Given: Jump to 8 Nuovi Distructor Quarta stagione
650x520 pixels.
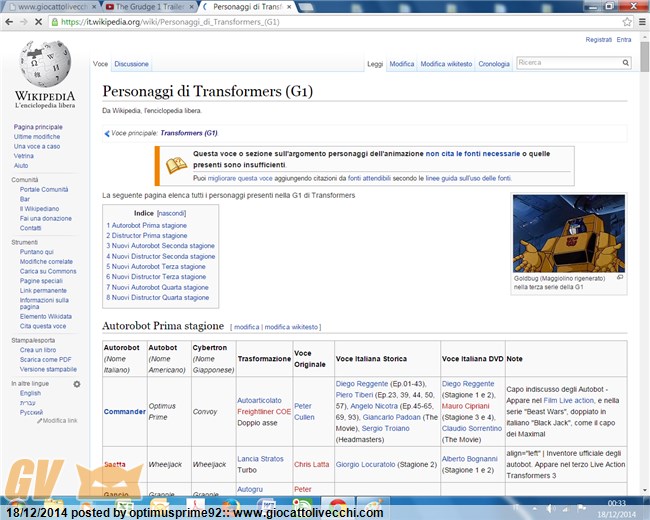Looking at the screenshot, I should [x=158, y=297].
